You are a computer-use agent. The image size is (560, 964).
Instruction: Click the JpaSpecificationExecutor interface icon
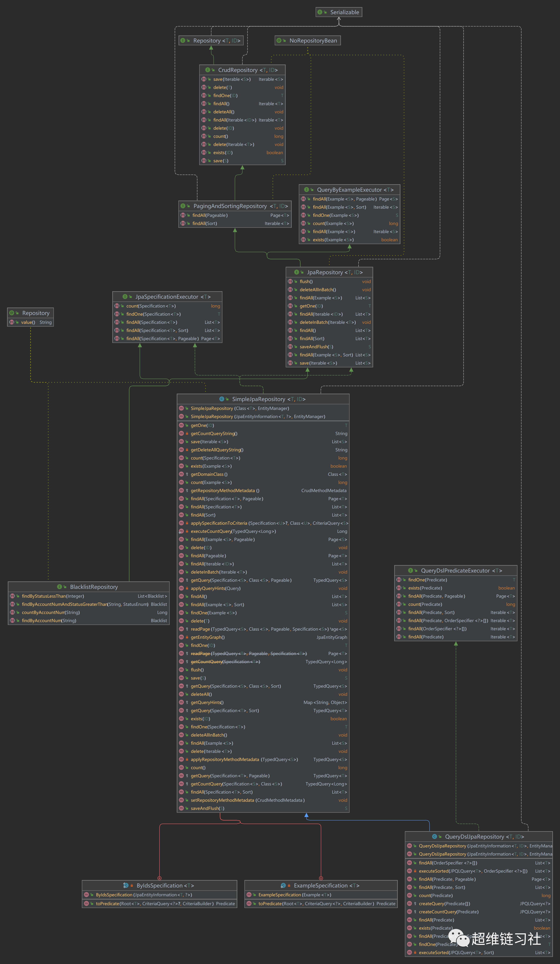click(x=125, y=297)
